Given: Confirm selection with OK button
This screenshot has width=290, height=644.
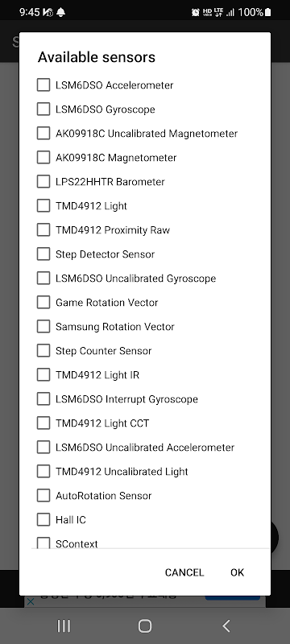Looking at the screenshot, I should click(x=237, y=572).
